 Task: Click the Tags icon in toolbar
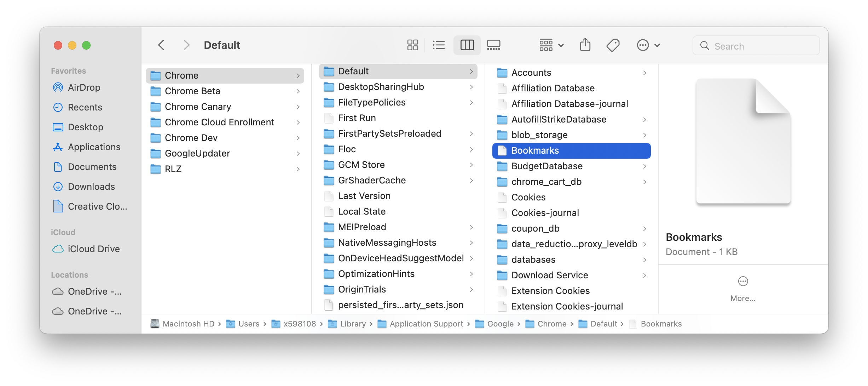tap(613, 45)
